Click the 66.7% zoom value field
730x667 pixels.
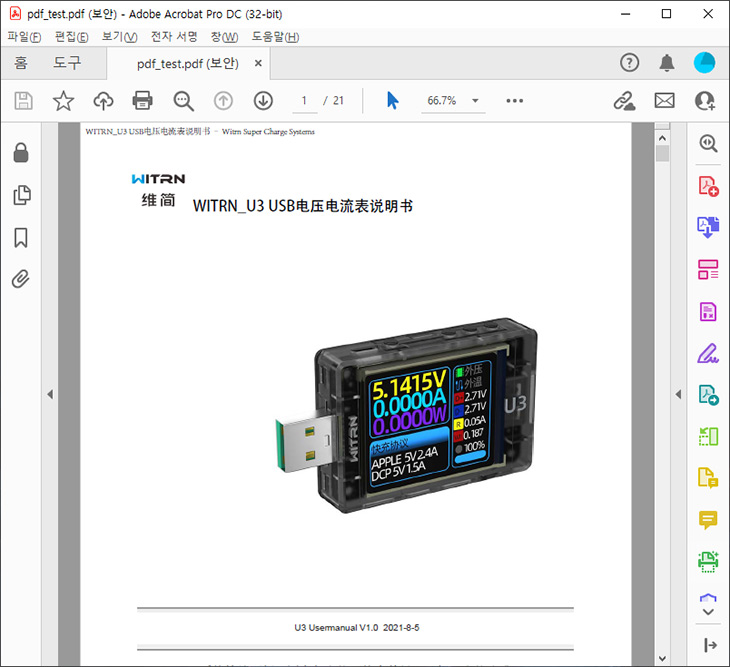click(x=441, y=101)
